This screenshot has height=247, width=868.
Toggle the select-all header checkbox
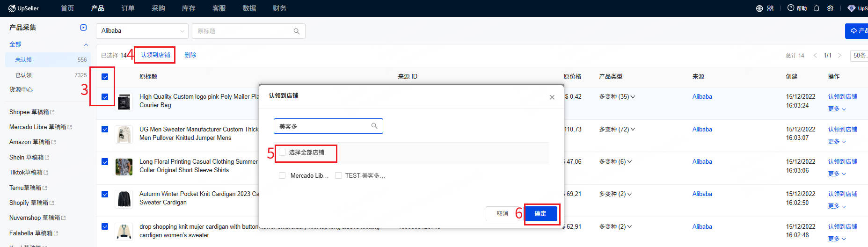105,77
